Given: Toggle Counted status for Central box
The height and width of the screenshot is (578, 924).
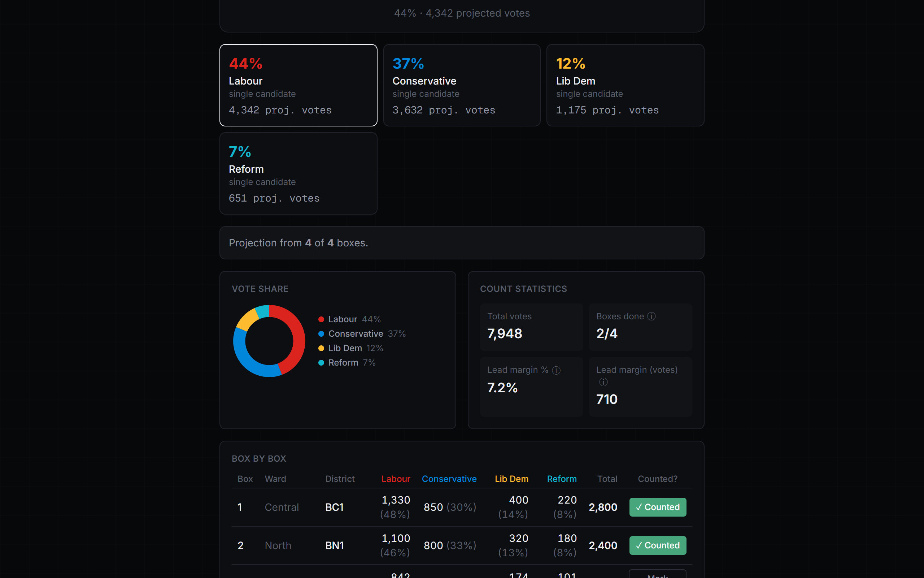Looking at the screenshot, I should (658, 507).
